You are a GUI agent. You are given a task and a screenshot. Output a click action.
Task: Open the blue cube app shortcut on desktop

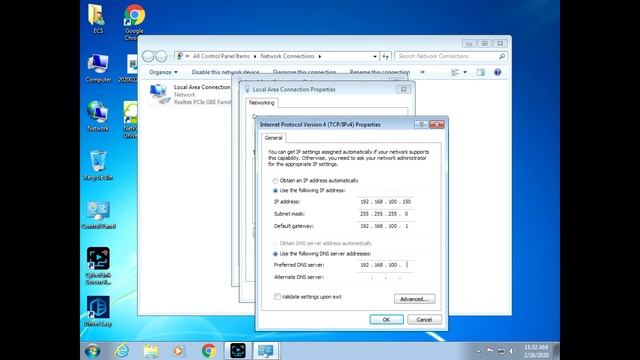point(98,311)
